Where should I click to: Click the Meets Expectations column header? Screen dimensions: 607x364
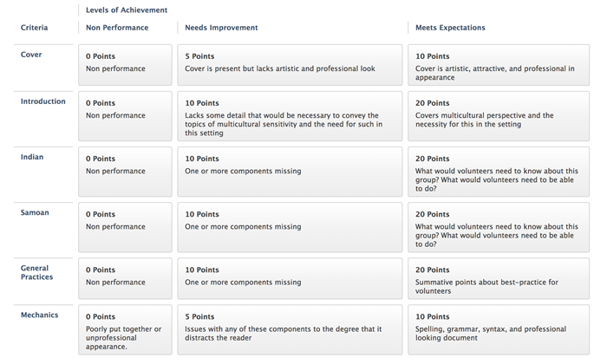coord(450,28)
